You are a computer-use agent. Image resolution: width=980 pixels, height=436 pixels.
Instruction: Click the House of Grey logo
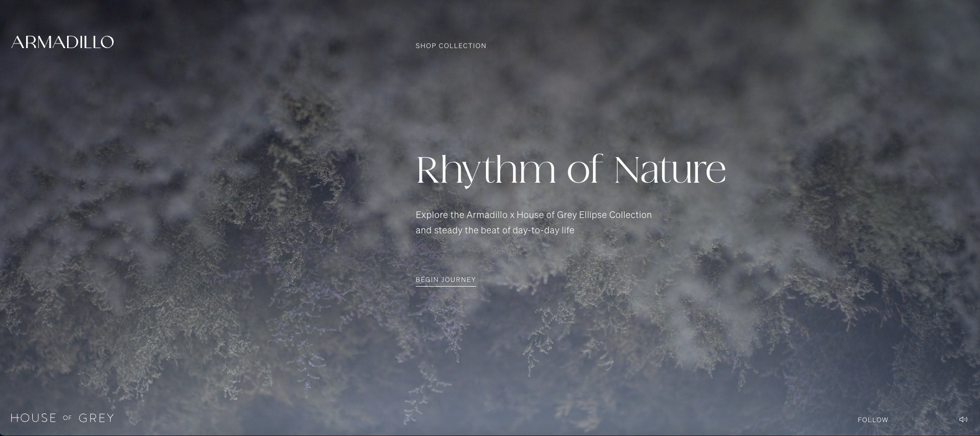pyautogui.click(x=62, y=418)
